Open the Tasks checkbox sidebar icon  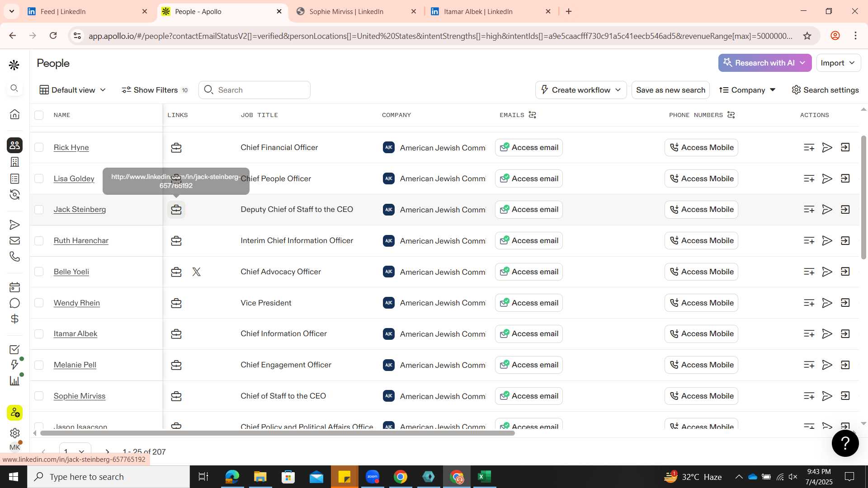14,349
